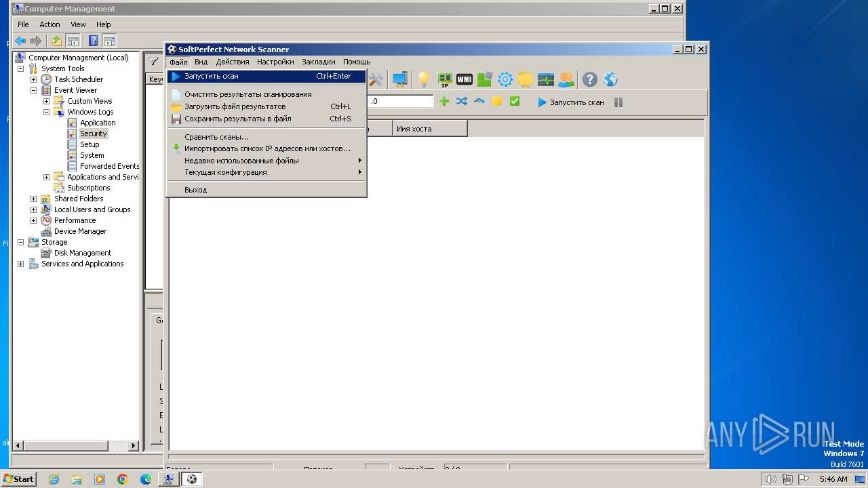The image size is (868, 488).
Task: Choose Сравнить сканы menu entry
Action: coord(267,137)
